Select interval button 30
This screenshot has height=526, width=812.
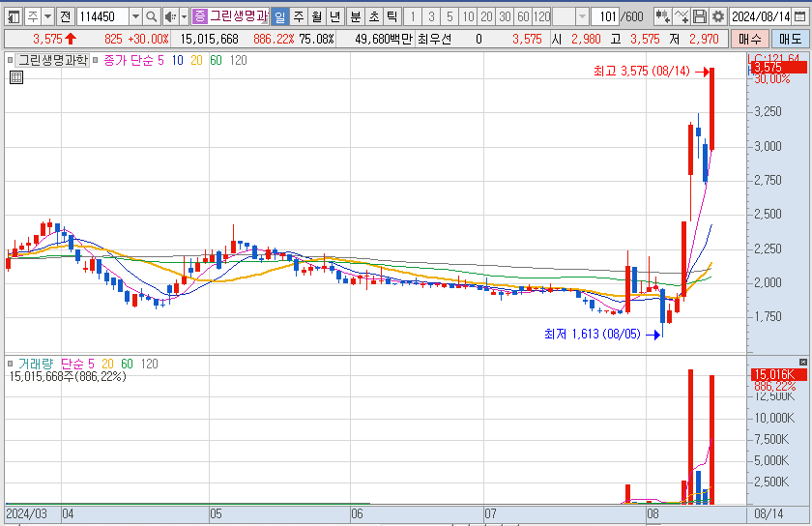(x=506, y=16)
